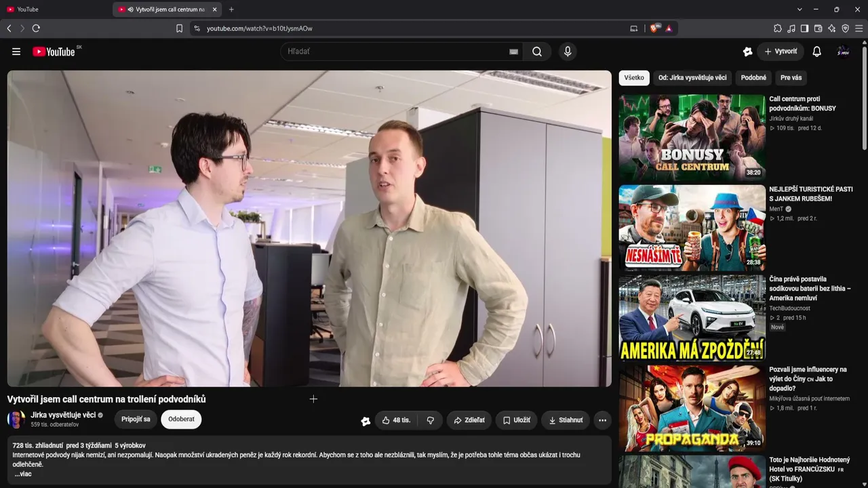Open the more actions ellipsis under the video
Screen dimensions: 868x488
602,420
